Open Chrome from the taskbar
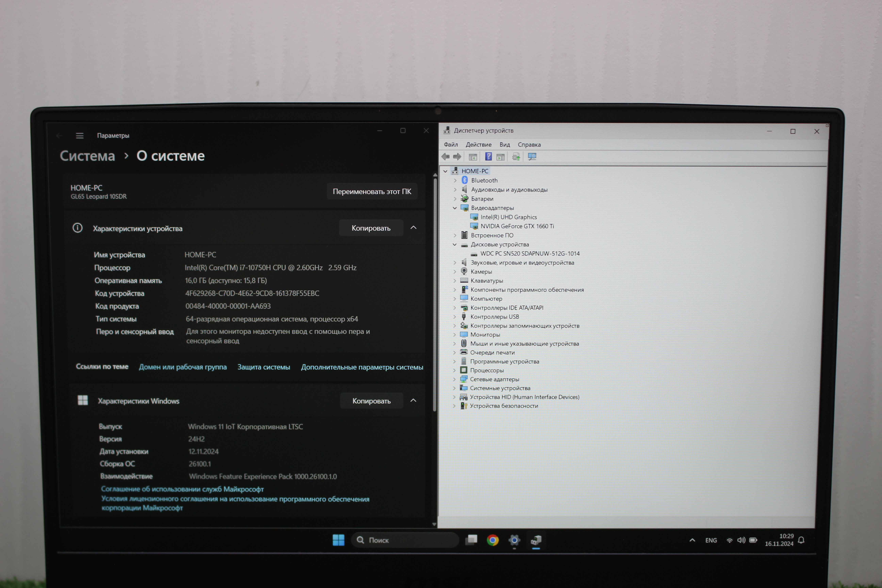Viewport: 882px width, 588px height. click(492, 540)
